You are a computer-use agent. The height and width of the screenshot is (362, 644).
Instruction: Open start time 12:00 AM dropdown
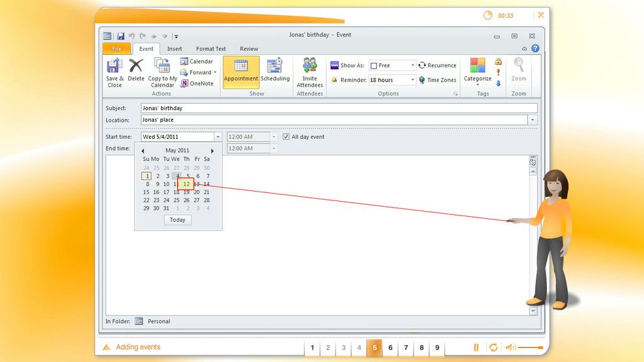coord(274,136)
